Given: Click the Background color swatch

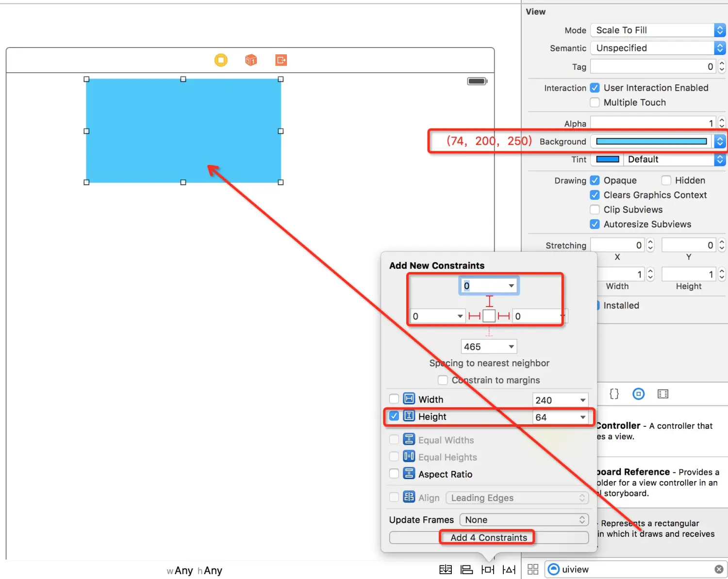Looking at the screenshot, I should pos(651,141).
